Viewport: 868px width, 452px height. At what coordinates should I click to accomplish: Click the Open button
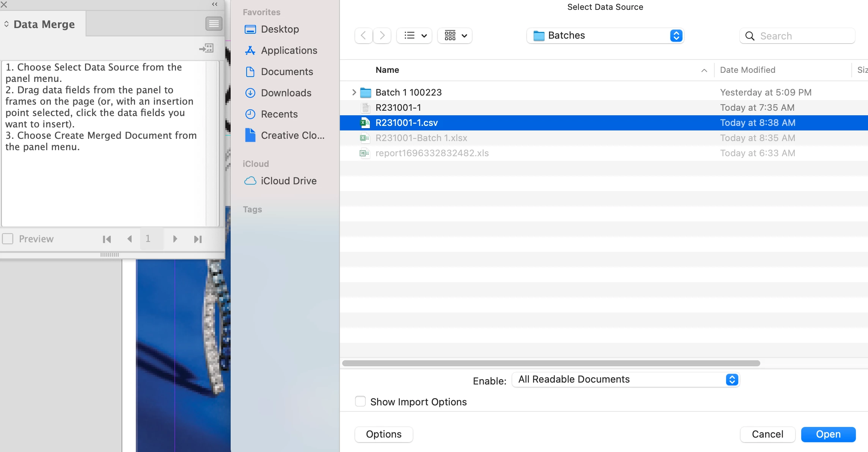(828, 434)
